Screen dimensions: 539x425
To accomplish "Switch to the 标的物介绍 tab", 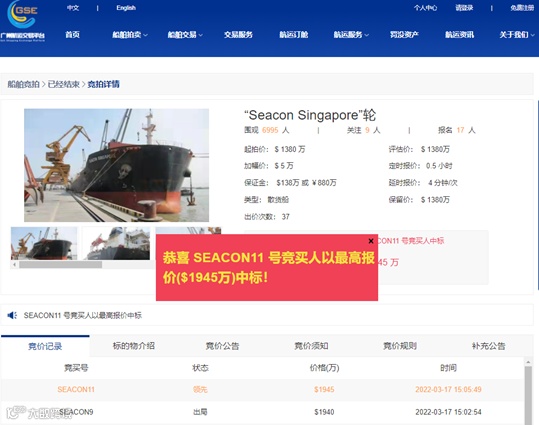I will [134, 346].
